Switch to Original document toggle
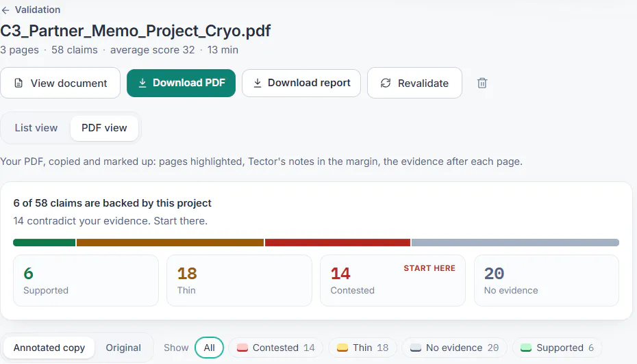637x364 pixels. (x=123, y=348)
